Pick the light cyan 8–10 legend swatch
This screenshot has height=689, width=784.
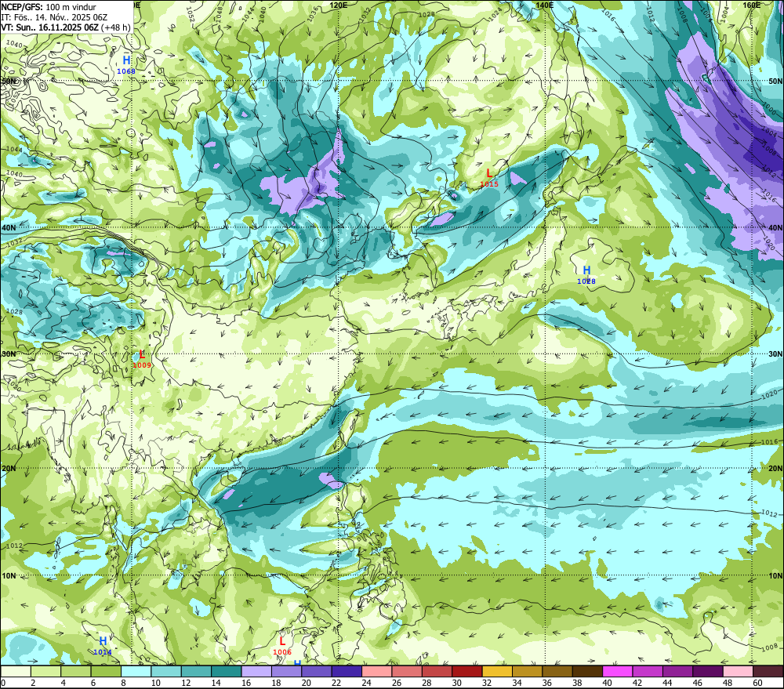pyautogui.click(x=136, y=671)
